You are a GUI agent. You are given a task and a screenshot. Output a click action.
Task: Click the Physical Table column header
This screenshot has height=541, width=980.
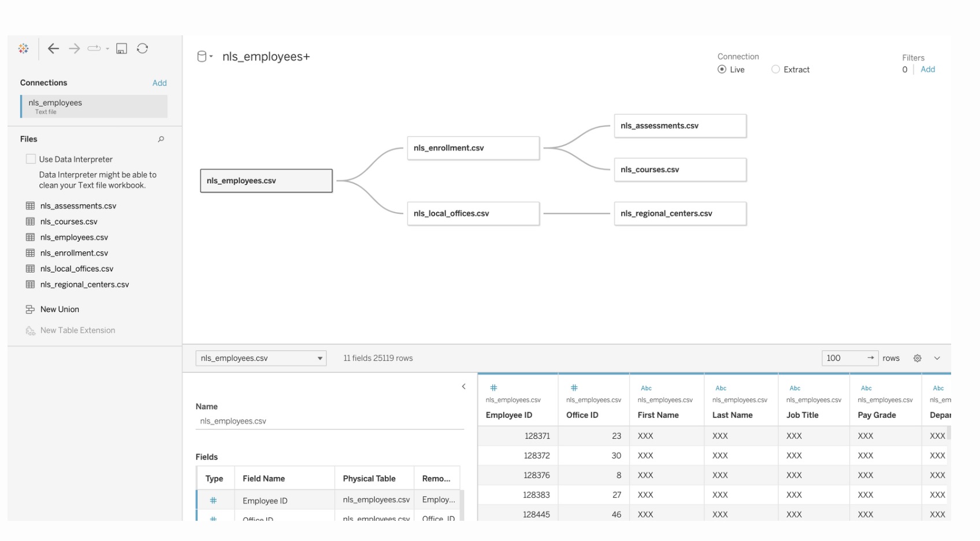click(369, 479)
